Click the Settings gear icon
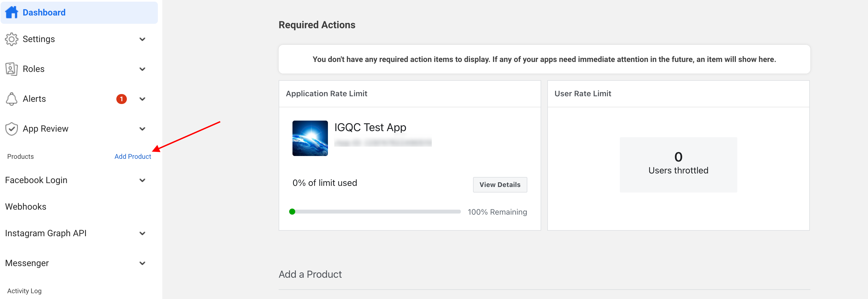 point(11,39)
